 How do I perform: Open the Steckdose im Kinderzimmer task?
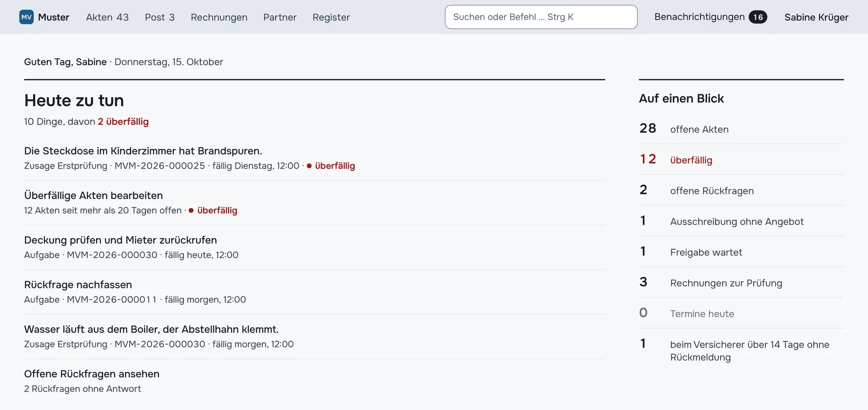click(x=315, y=158)
